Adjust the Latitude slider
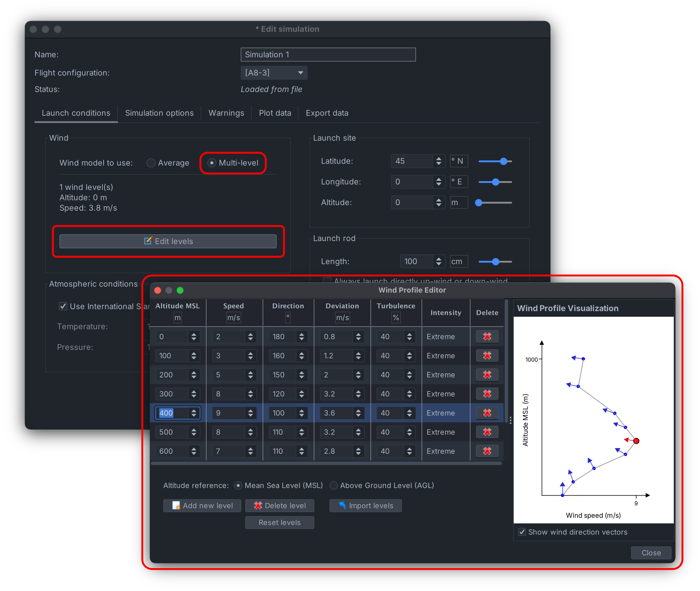The width and height of the screenshot is (700, 591). 503,162
